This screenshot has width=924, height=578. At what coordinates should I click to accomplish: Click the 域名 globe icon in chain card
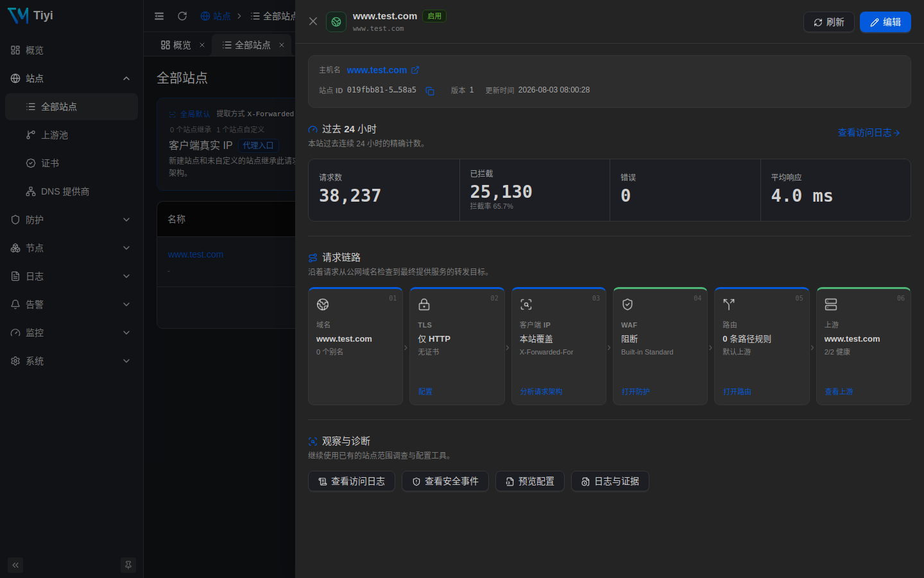323,304
